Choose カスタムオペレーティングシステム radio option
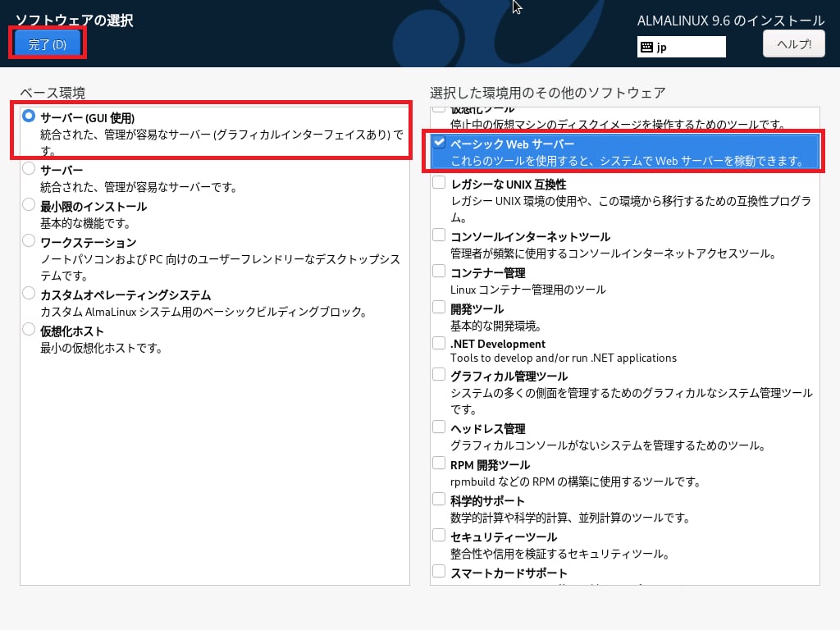 click(x=30, y=294)
